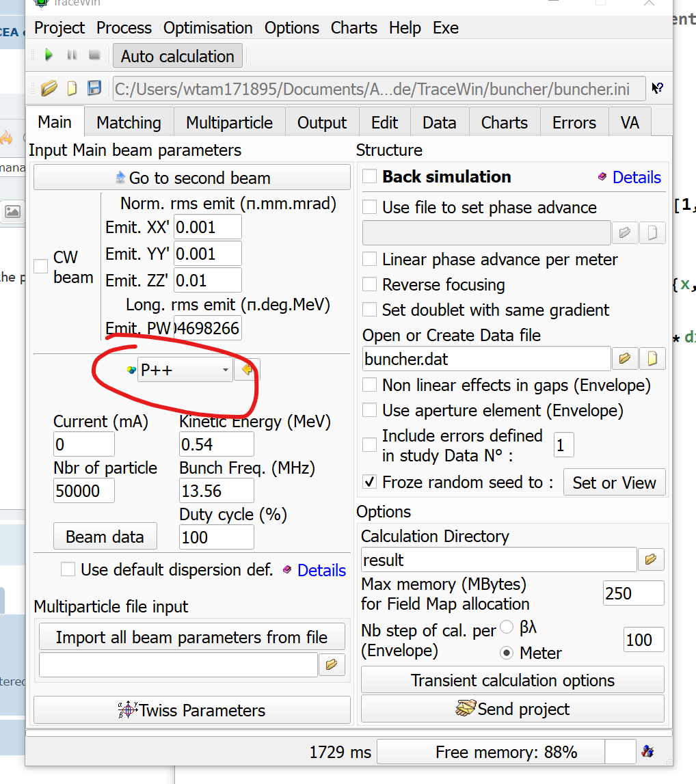Select the Meter step radio button
Screen dimensions: 696x784
507,653
